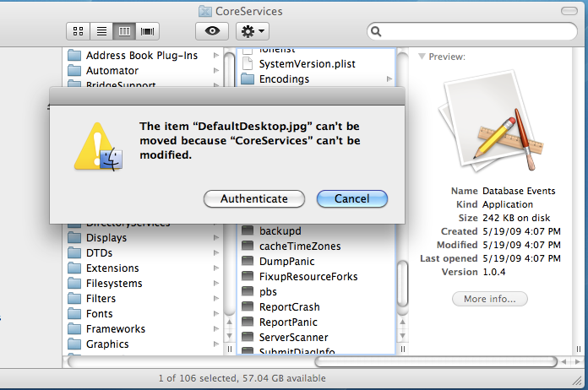This screenshot has height=390, width=588.
Task: Expand arrow next to Fonts
Action: (216, 313)
